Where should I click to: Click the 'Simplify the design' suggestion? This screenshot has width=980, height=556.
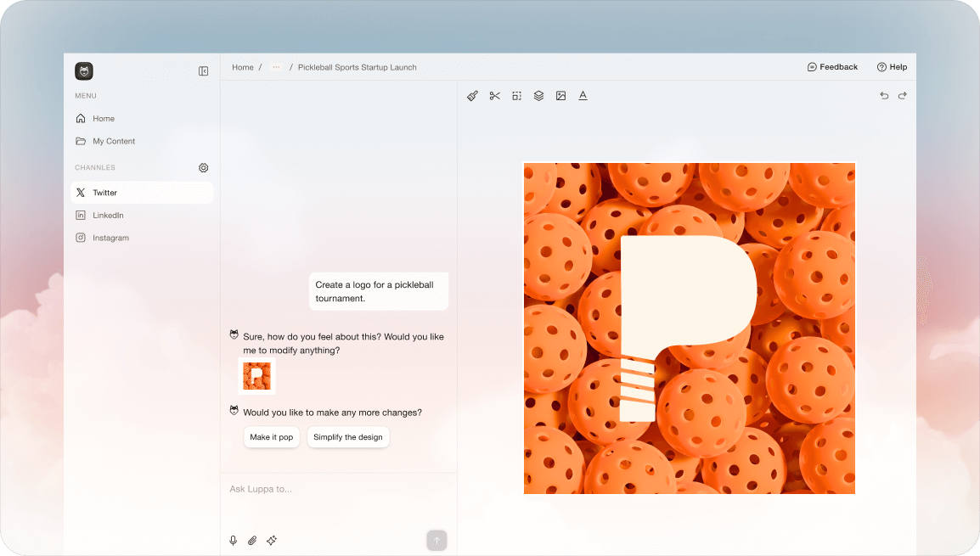348,437
